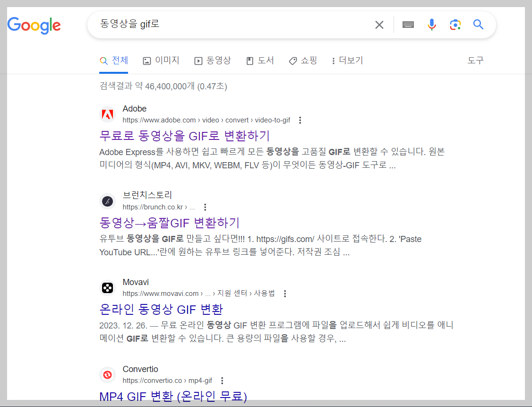Open 무료로 동영상을 GIF로 변환하기 link
The height and width of the screenshot is (407, 532).
[185, 136]
